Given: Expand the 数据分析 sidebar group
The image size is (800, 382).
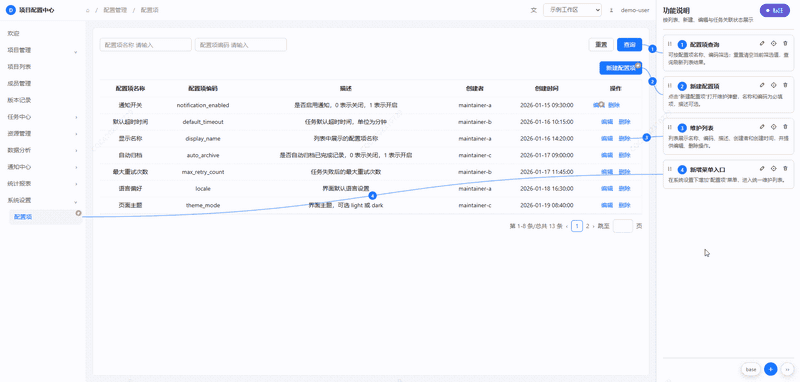Looking at the screenshot, I should pyautogui.click(x=76, y=150).
